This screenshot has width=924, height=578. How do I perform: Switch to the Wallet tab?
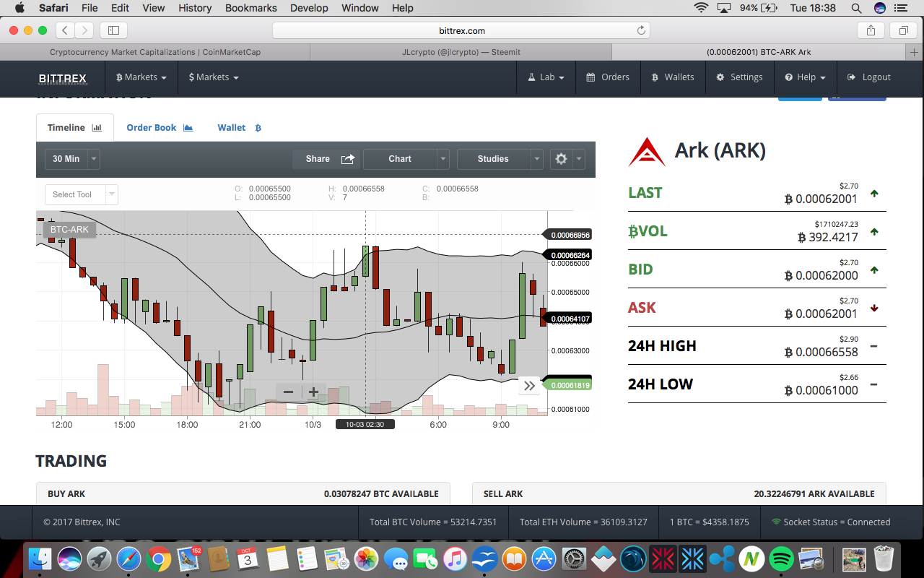(x=239, y=128)
